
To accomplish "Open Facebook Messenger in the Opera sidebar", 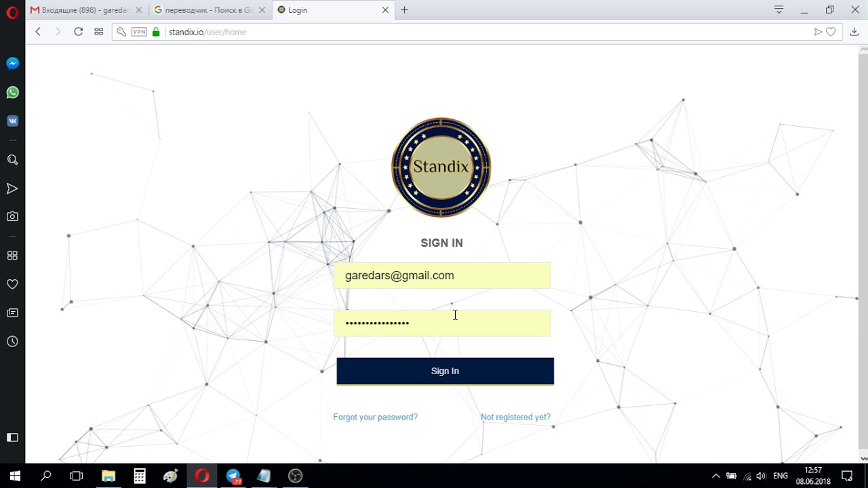I will click(12, 64).
